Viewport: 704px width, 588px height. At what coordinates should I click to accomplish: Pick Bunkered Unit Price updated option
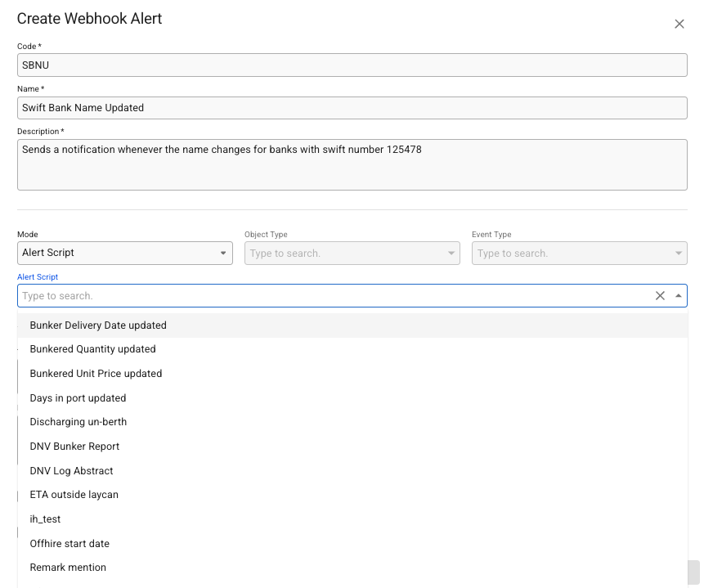[96, 374]
